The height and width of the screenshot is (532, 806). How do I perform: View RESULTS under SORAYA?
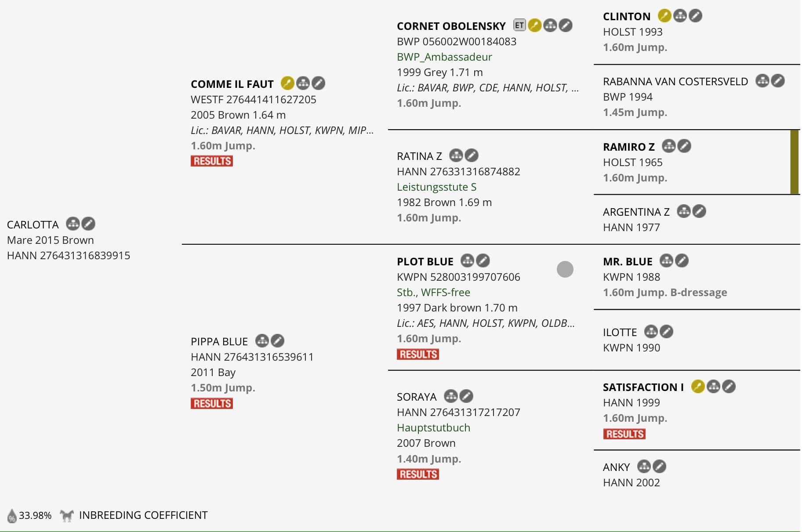point(418,474)
